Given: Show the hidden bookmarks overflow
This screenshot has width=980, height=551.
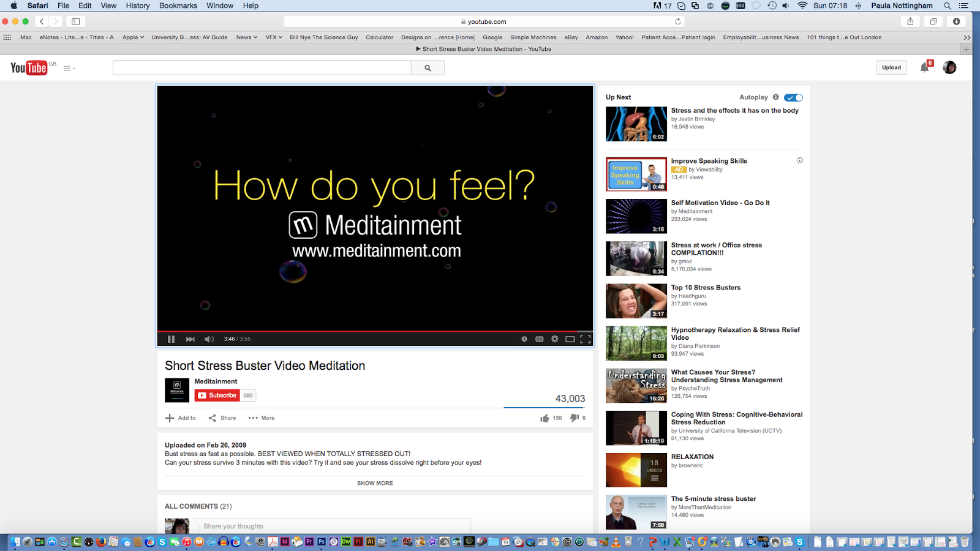Looking at the screenshot, I should pos(967,37).
